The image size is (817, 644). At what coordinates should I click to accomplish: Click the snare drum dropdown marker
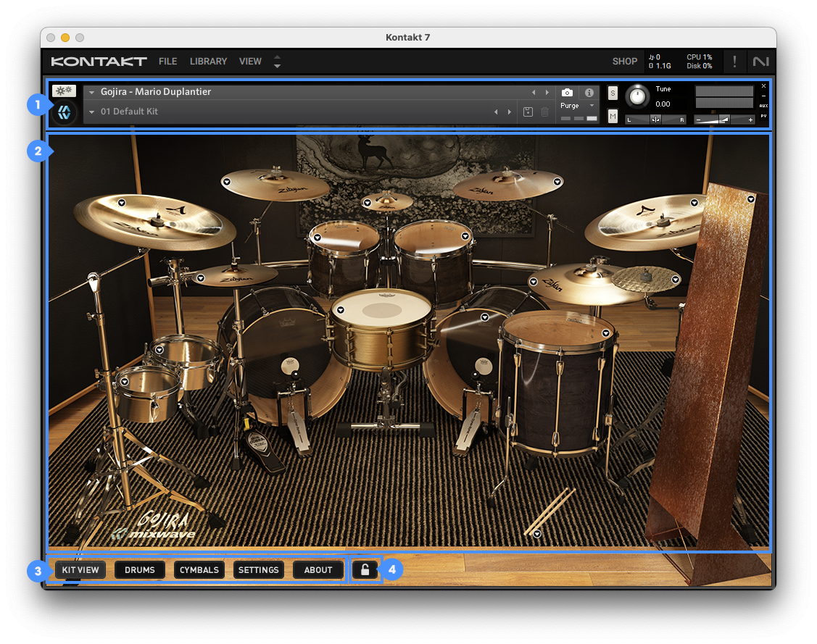click(x=341, y=309)
